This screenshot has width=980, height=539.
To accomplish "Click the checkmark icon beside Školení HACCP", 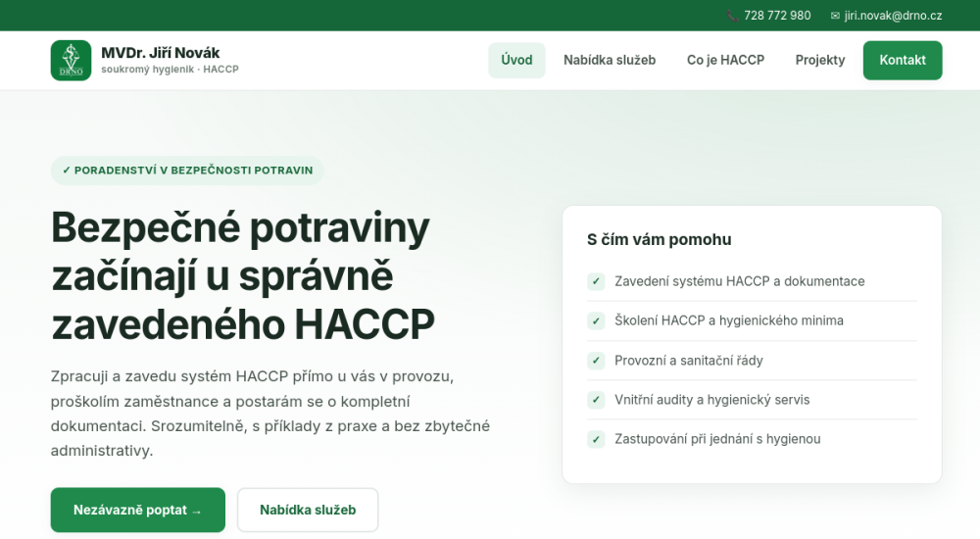I will pos(596,320).
